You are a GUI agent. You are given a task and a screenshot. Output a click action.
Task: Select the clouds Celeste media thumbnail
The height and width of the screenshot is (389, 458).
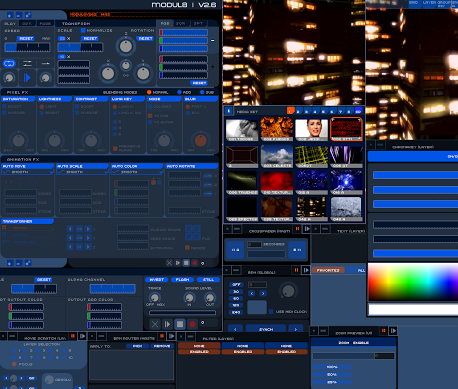pyautogui.click(x=277, y=156)
